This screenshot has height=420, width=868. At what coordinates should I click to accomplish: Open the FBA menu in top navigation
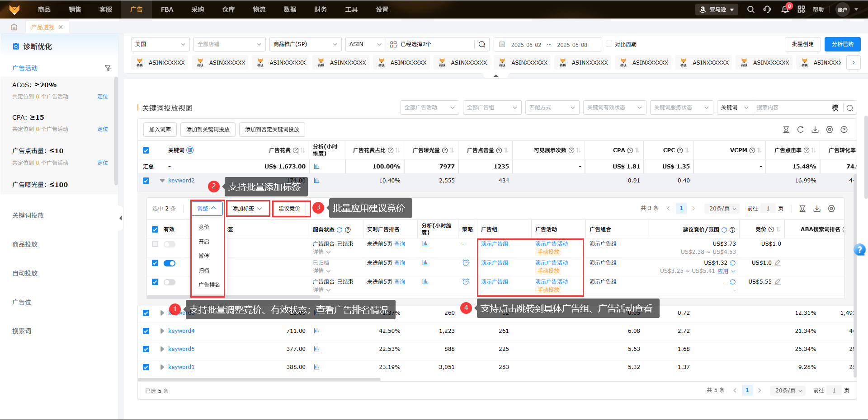(x=167, y=9)
